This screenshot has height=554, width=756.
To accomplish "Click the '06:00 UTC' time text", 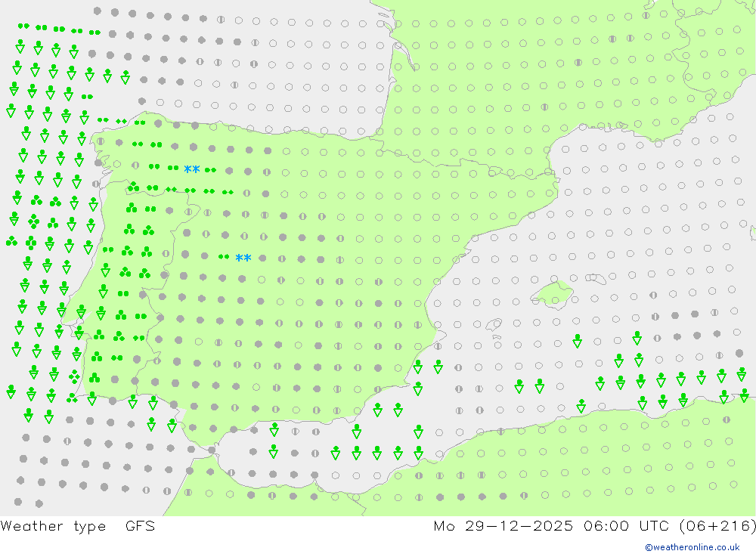I will 627,525.
